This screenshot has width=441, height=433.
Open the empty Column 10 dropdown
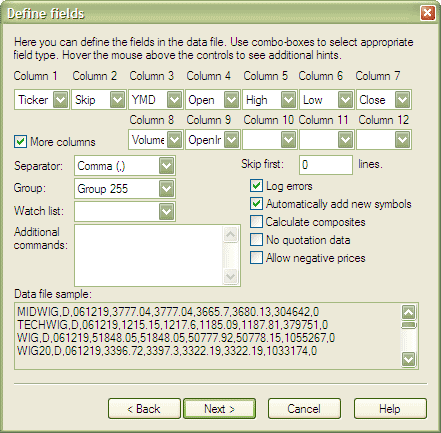288,139
